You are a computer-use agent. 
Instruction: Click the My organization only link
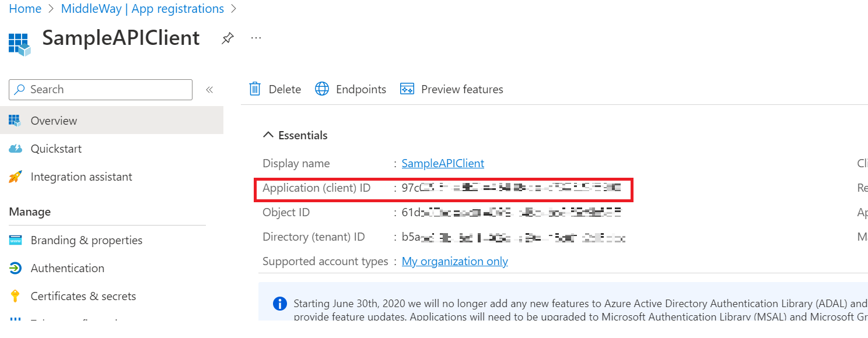tap(454, 261)
